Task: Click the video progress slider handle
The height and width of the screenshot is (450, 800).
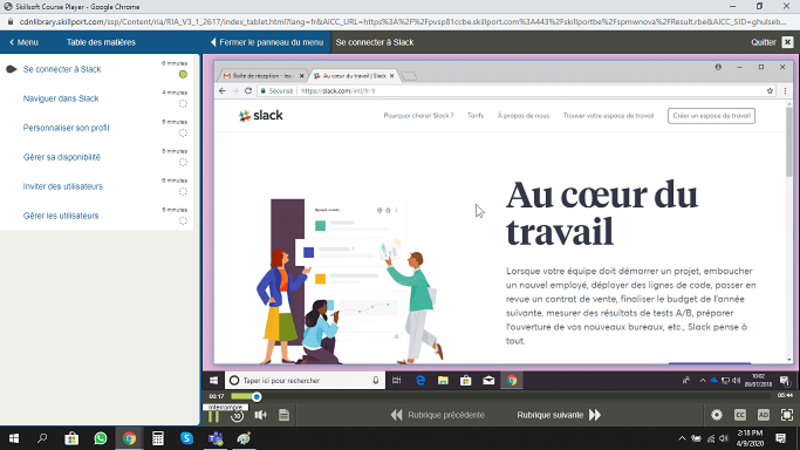Action: coord(257,396)
